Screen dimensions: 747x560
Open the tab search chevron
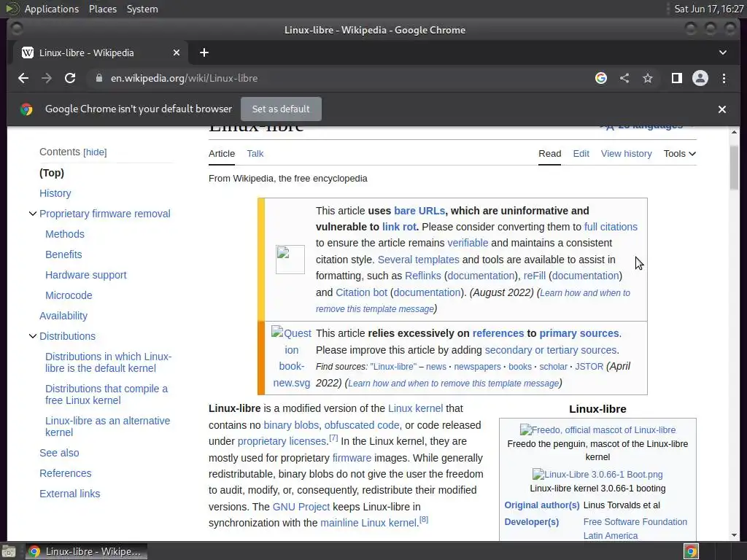(x=723, y=52)
